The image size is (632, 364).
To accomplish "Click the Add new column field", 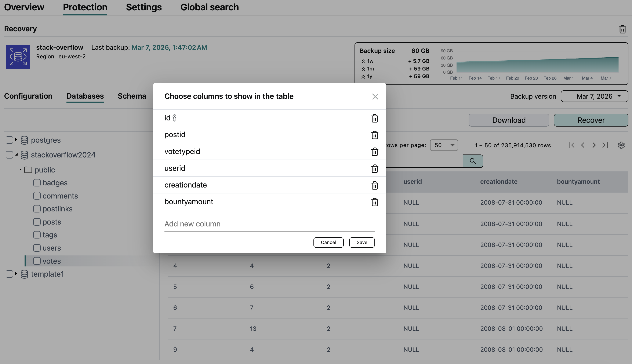I will point(269,224).
